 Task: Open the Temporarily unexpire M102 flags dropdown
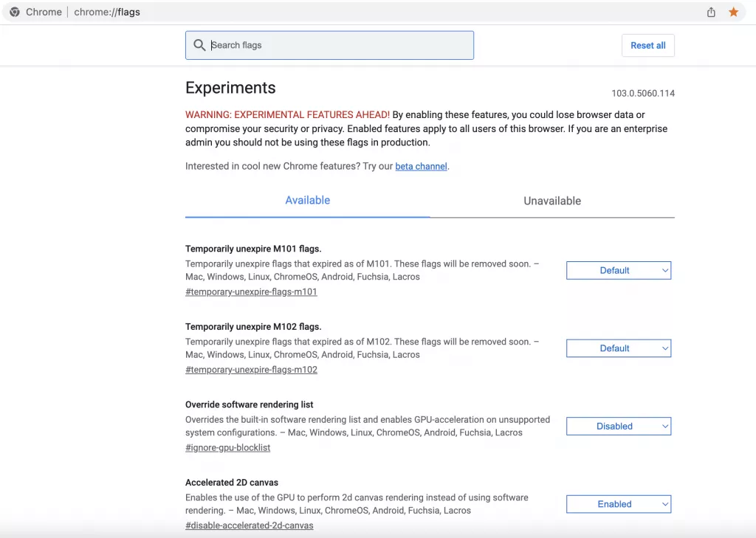(619, 348)
